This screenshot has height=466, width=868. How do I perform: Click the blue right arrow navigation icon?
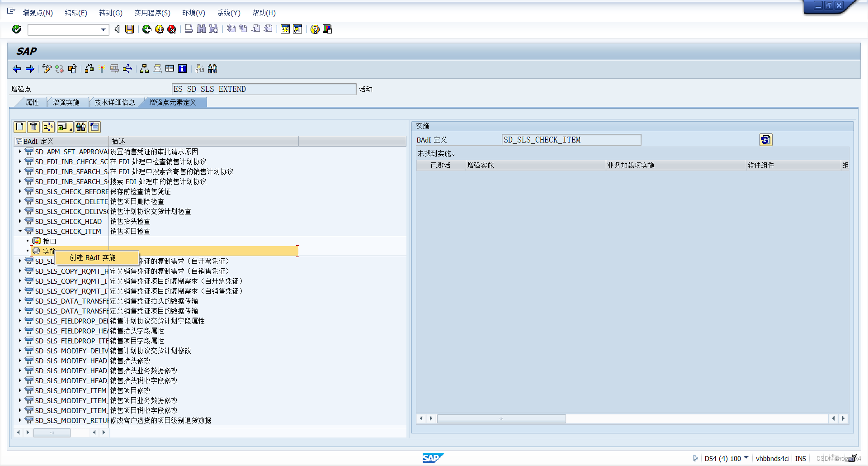[30, 69]
